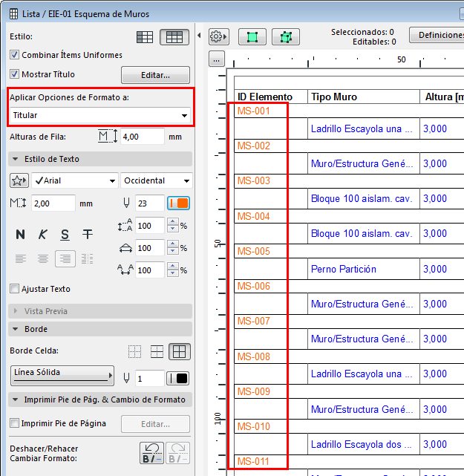
Task: Open the scheme settings gear menu
Action: coord(218,36)
